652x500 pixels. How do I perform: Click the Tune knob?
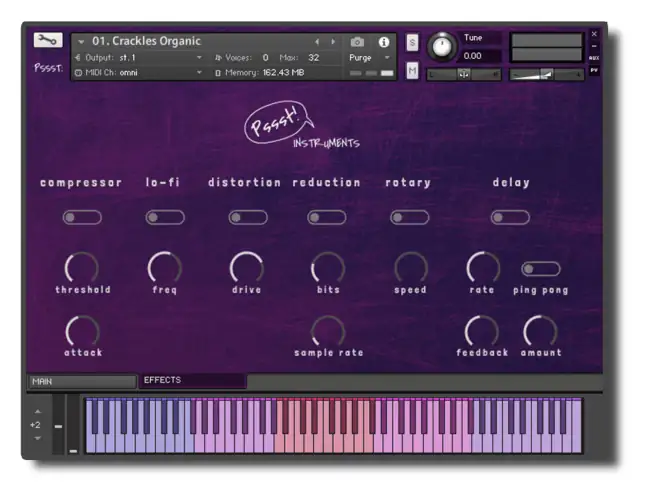click(442, 47)
